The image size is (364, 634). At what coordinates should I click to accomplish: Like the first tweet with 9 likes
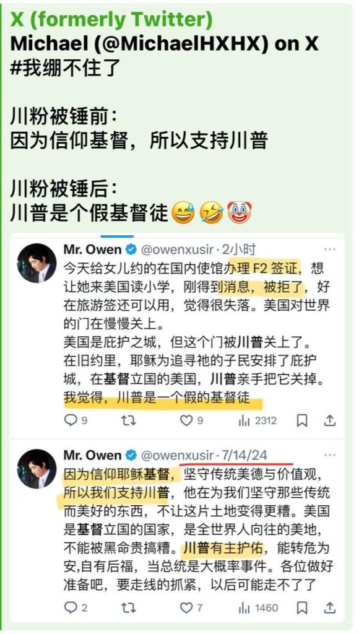point(191,420)
